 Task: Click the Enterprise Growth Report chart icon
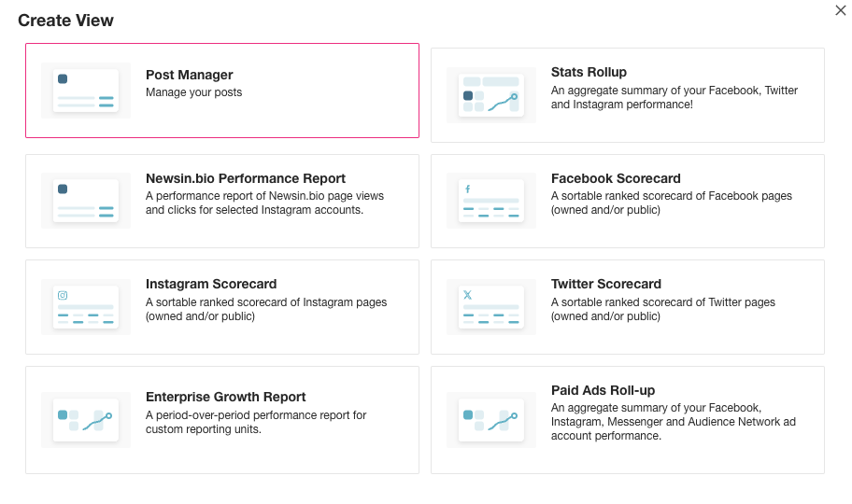pyautogui.click(x=86, y=420)
